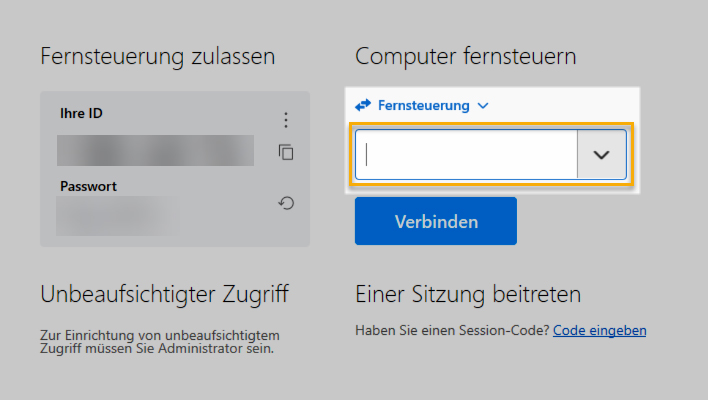Select the blurred Passwort value
The height and width of the screenshot is (400, 708).
(x=117, y=216)
